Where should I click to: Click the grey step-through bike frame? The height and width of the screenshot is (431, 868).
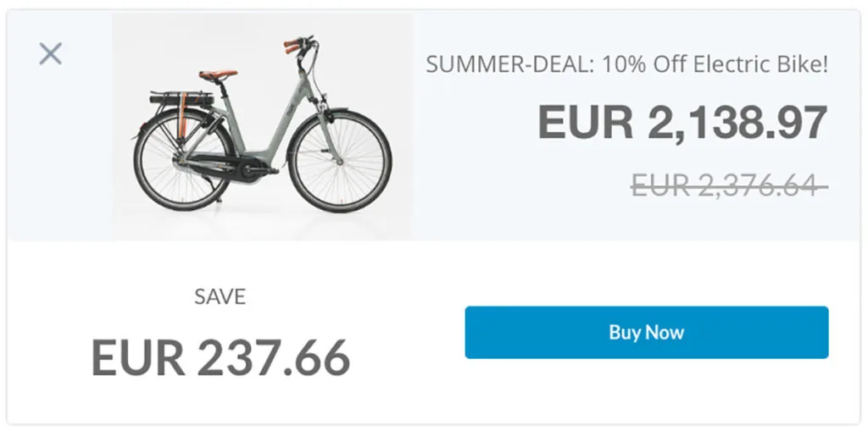[277, 125]
